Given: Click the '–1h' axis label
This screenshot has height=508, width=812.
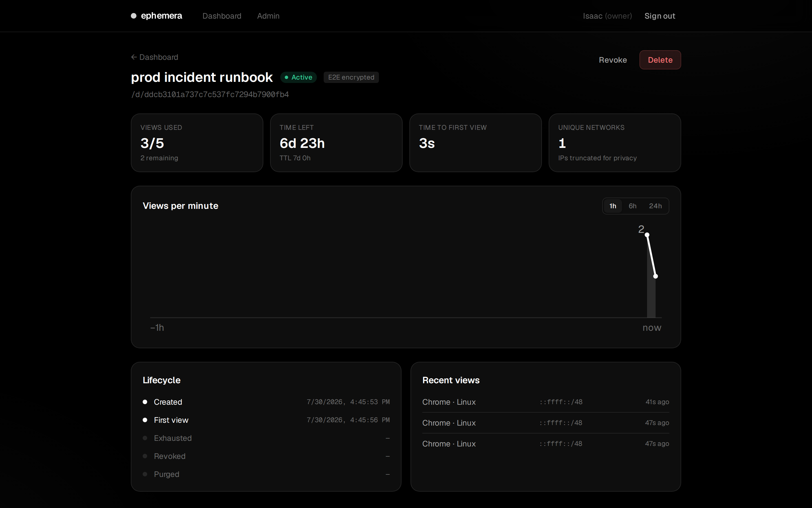Looking at the screenshot, I should [157, 328].
